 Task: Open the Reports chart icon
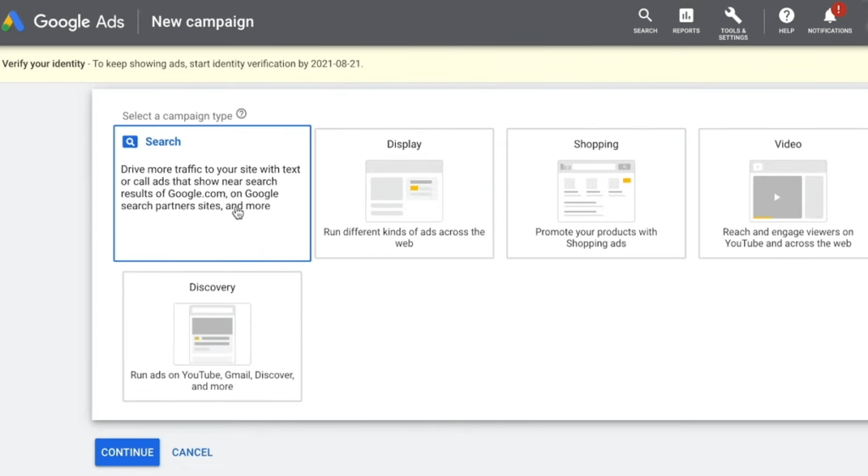tap(686, 15)
